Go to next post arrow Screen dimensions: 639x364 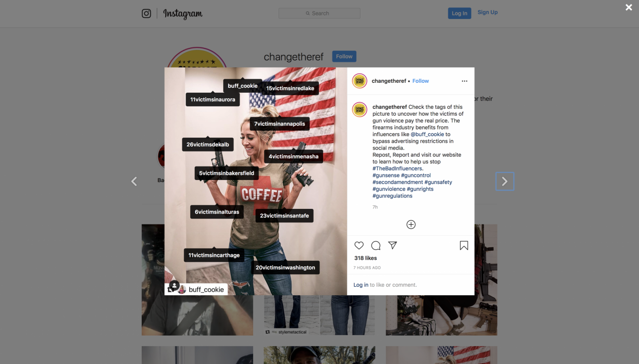505,182
